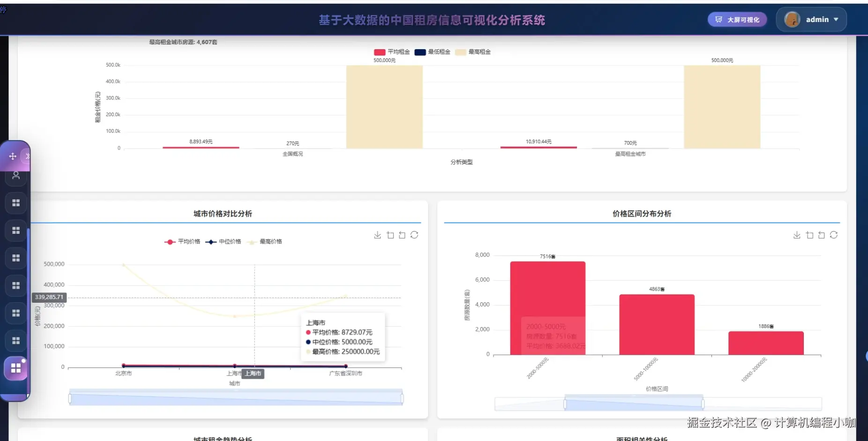This screenshot has width=868, height=441.
Task: Click the 10,910.44元 average rent bar
Action: click(539, 147)
